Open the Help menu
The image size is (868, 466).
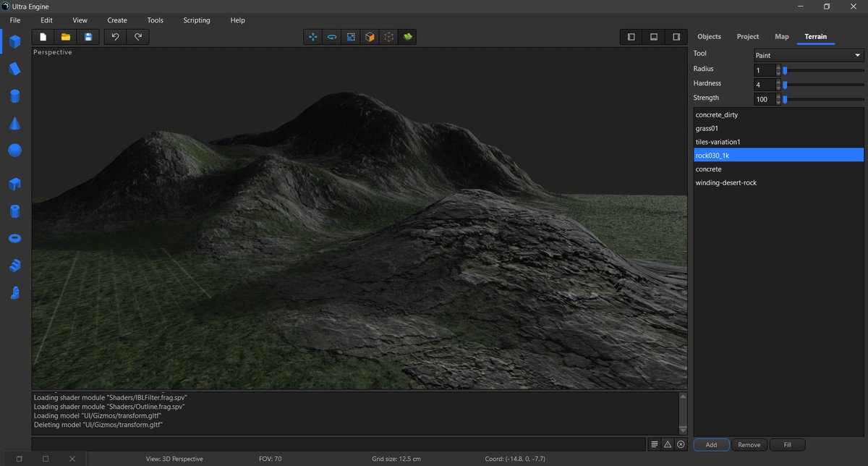click(x=237, y=20)
